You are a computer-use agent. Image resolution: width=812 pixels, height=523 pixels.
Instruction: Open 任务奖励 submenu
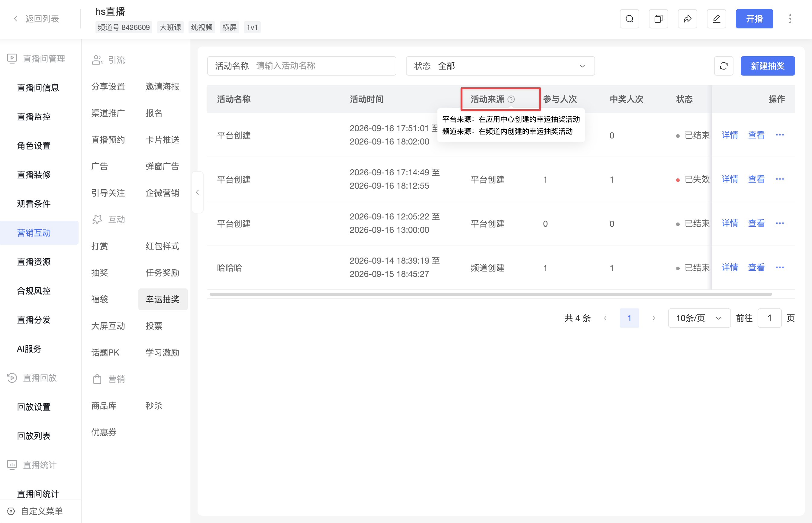[x=163, y=273]
